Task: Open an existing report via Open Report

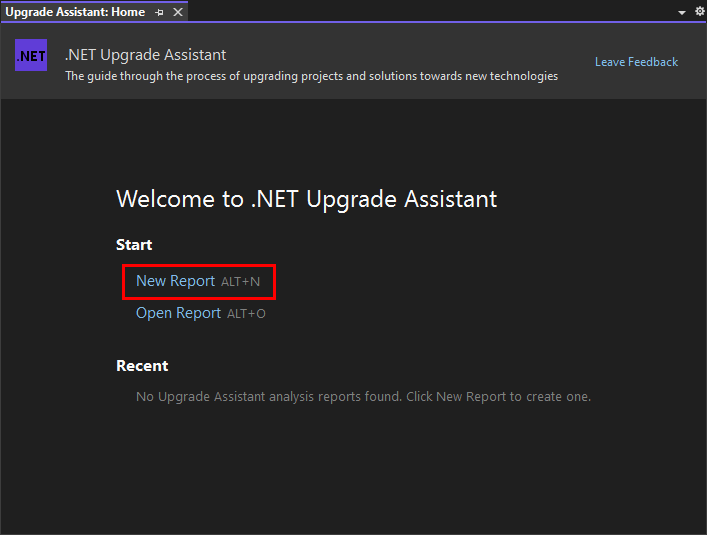Action: click(178, 313)
